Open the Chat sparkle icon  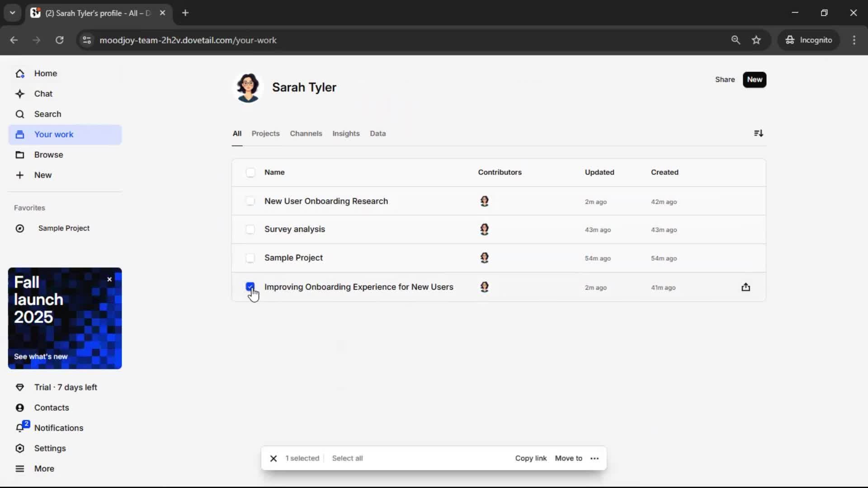(20, 94)
